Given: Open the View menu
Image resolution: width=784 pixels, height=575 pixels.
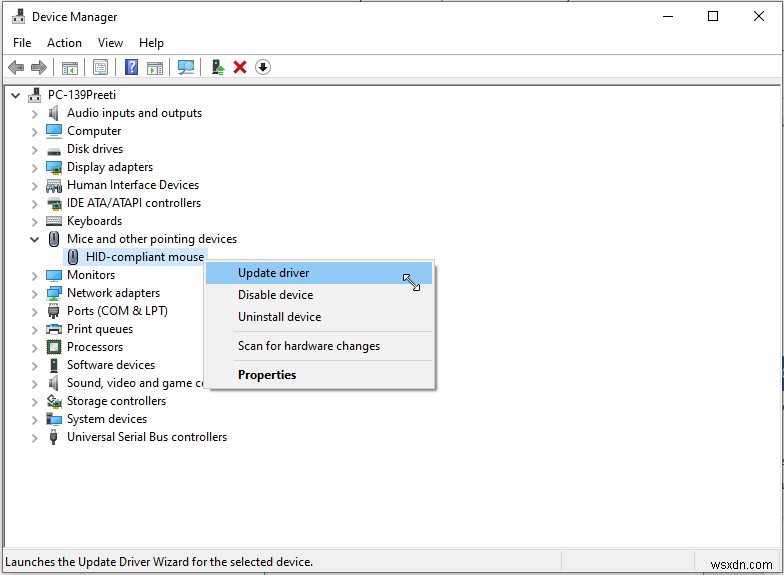Looking at the screenshot, I should [110, 43].
